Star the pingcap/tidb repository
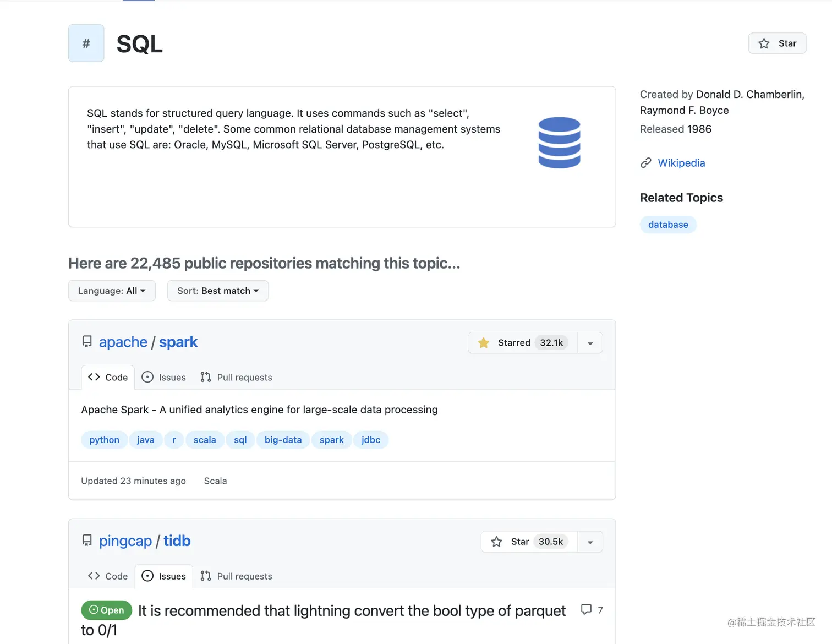This screenshot has width=832, height=644. click(x=529, y=542)
